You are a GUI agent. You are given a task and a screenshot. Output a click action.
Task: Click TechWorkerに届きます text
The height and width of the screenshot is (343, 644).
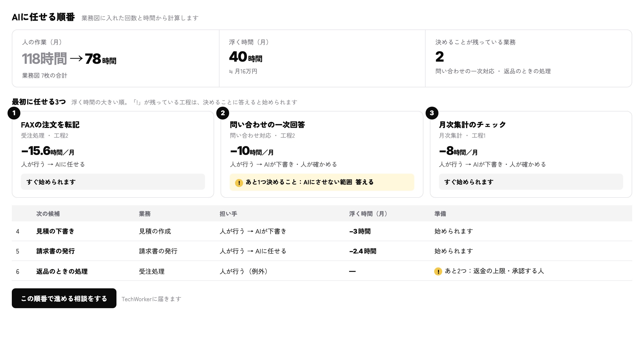click(151, 299)
